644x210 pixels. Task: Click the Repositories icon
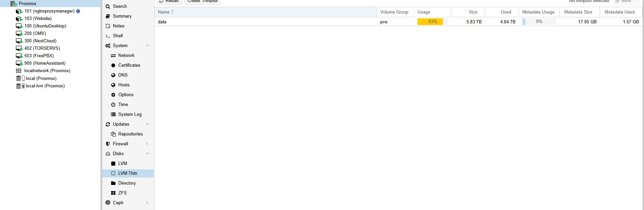point(113,134)
